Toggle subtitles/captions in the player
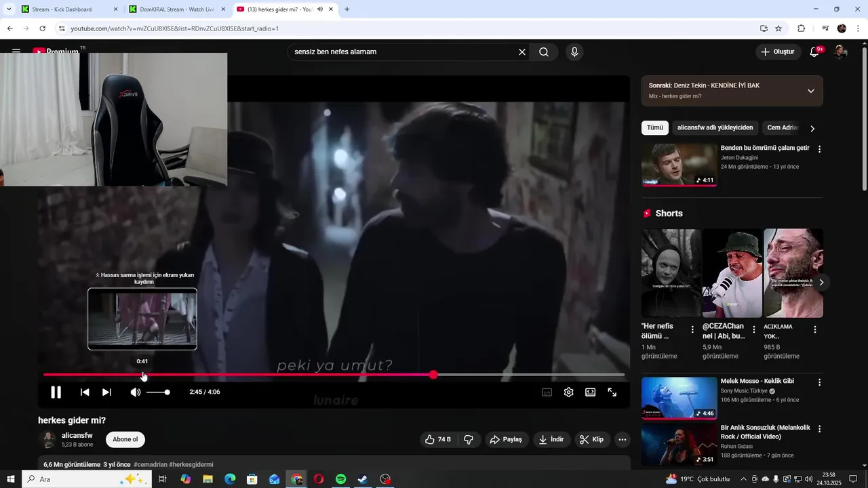868x488 pixels. tap(547, 392)
